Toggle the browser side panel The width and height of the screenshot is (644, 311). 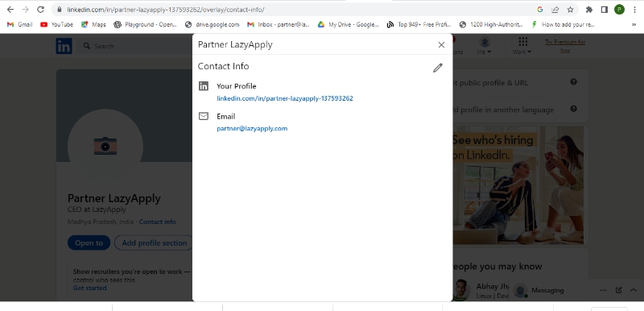pyautogui.click(x=605, y=10)
